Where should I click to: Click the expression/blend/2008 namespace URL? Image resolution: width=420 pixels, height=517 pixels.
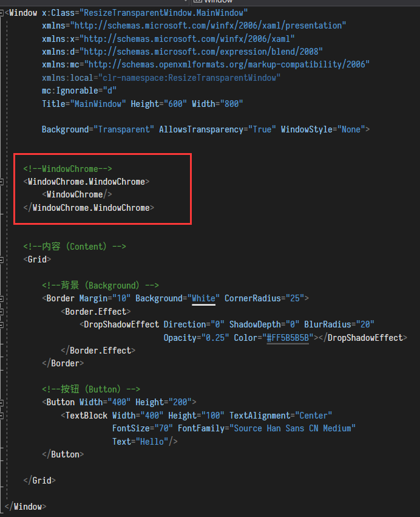[201, 52]
